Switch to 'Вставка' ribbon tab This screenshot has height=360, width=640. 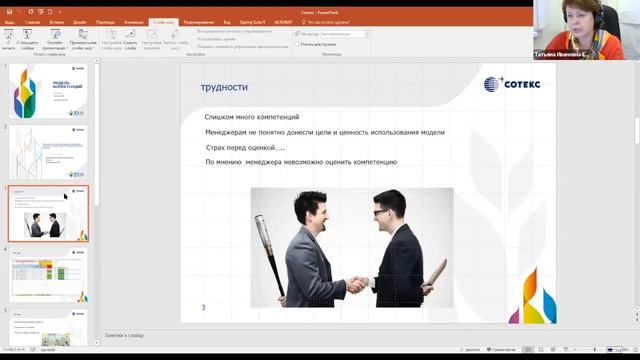pos(57,22)
